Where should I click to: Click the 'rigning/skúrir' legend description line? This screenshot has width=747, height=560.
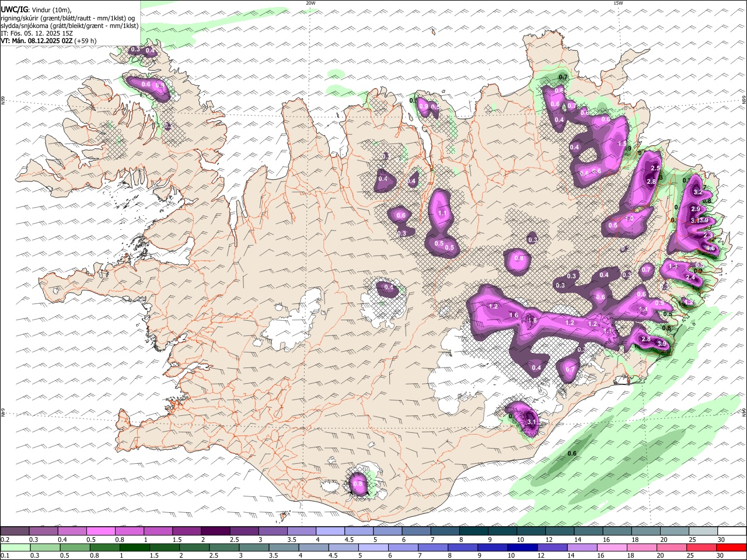(68, 18)
